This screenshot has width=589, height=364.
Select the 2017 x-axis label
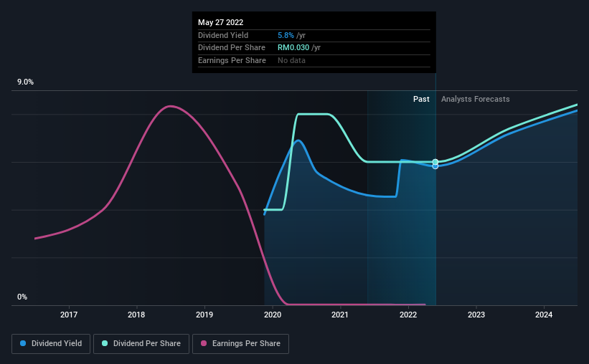point(69,315)
